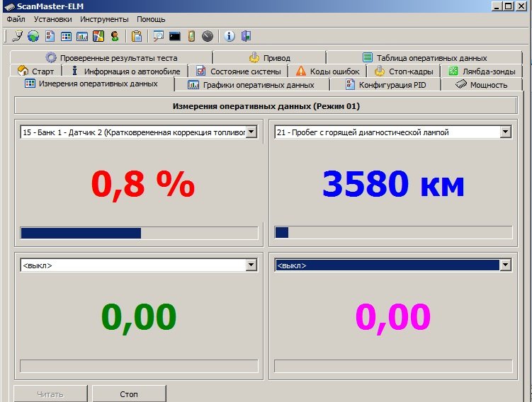This screenshot has height=402, width=532.
Task: Click the exit door toolbar icon
Action: pyautogui.click(x=246, y=36)
